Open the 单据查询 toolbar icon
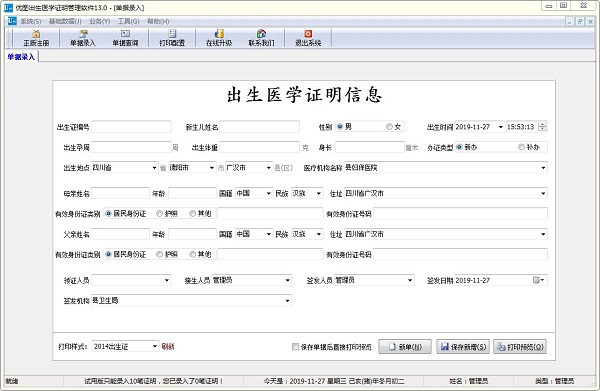Screen dimensions: 600x391 [125, 38]
